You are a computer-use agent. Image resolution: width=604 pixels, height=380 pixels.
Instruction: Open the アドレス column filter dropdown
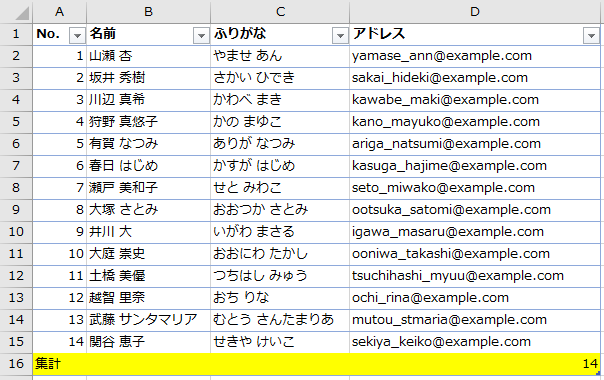click(x=591, y=35)
